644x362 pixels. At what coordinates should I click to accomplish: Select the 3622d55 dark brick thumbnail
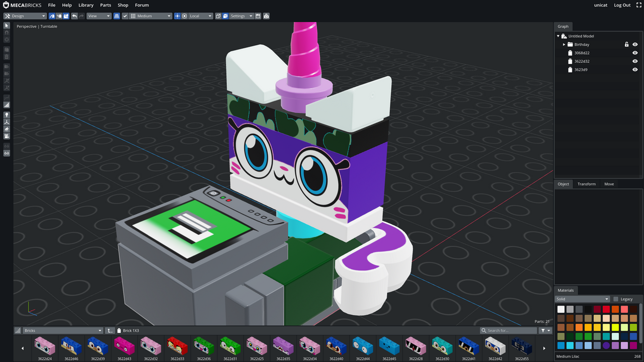tap(522, 348)
